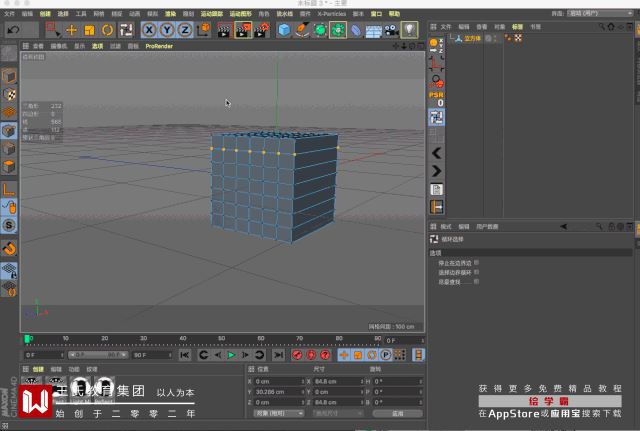This screenshot has width=640, height=431.
Task: Select the Scale tool
Action: click(89, 30)
